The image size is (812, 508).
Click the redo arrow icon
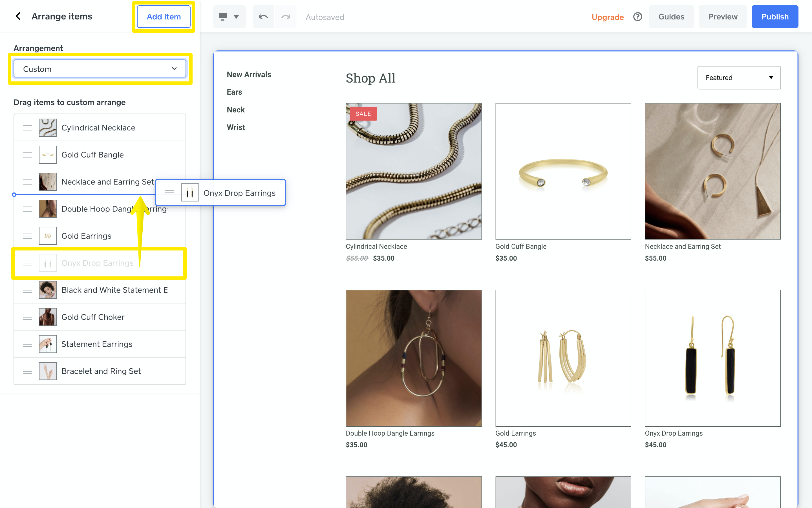click(285, 16)
